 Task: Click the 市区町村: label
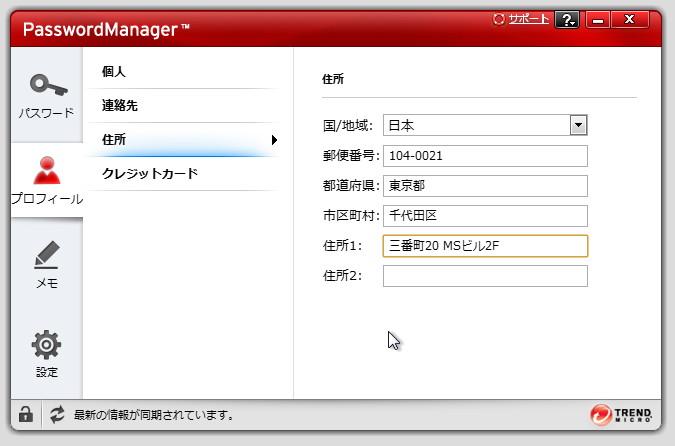click(351, 215)
